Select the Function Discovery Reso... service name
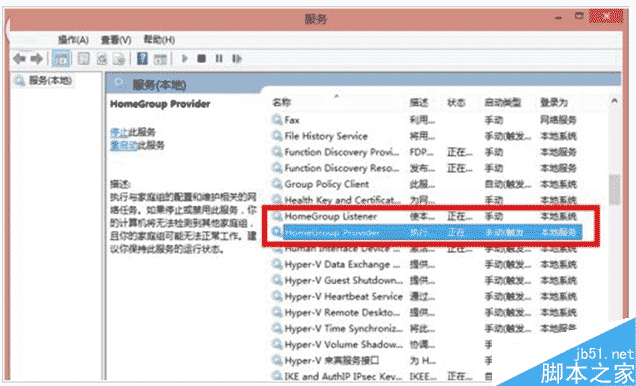The image size is (636, 386). 342,168
